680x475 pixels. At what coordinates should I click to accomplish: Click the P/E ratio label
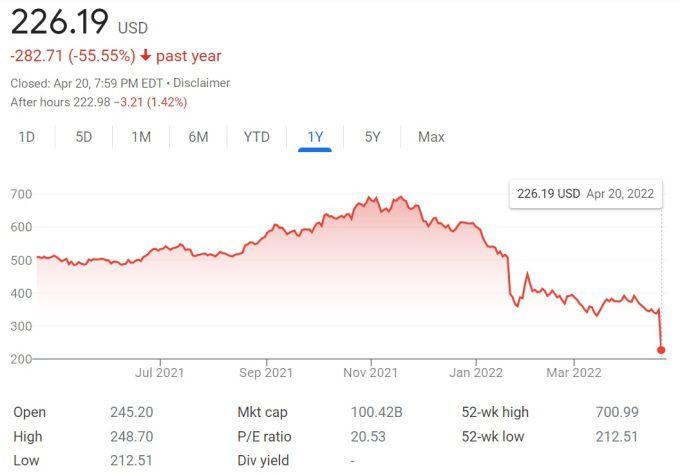point(264,437)
